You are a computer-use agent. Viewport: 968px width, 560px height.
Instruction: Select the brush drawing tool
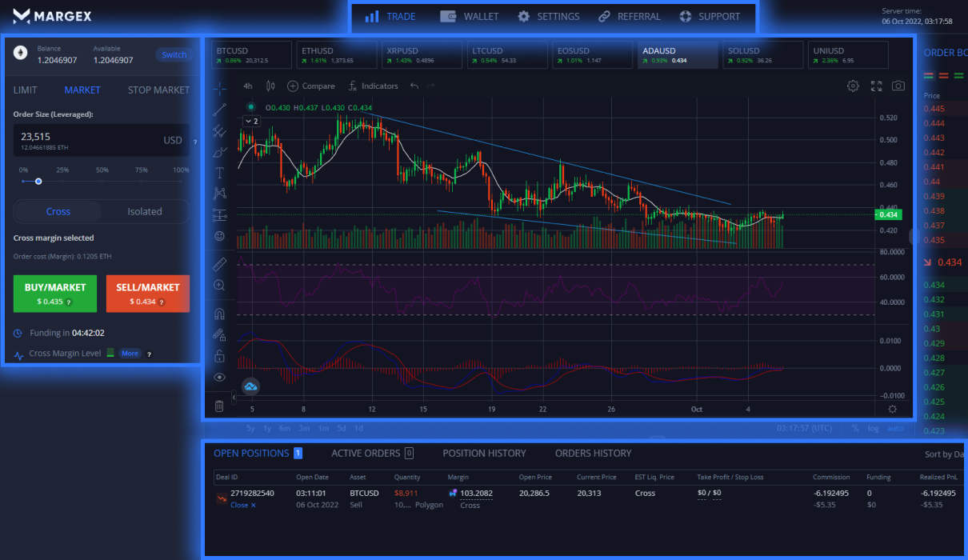click(x=219, y=152)
